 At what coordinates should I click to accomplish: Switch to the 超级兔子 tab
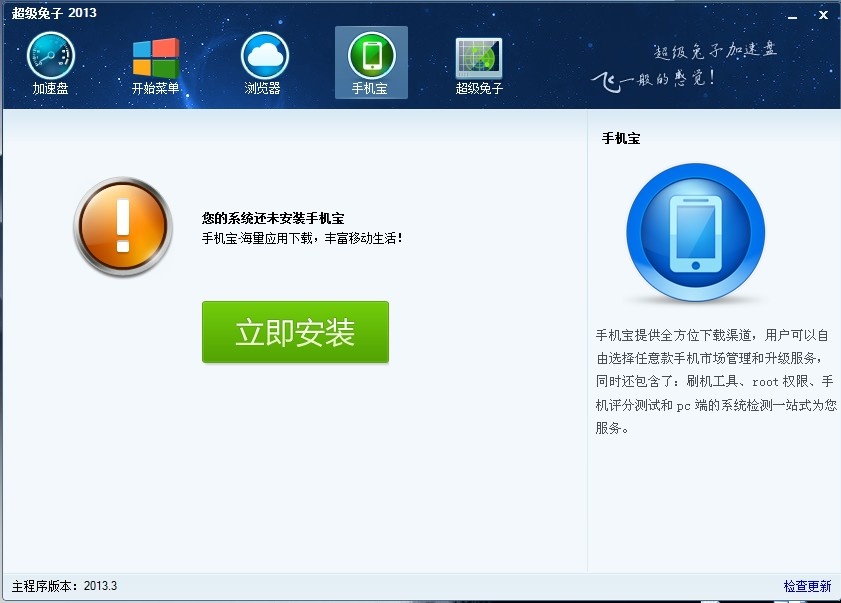(478, 65)
